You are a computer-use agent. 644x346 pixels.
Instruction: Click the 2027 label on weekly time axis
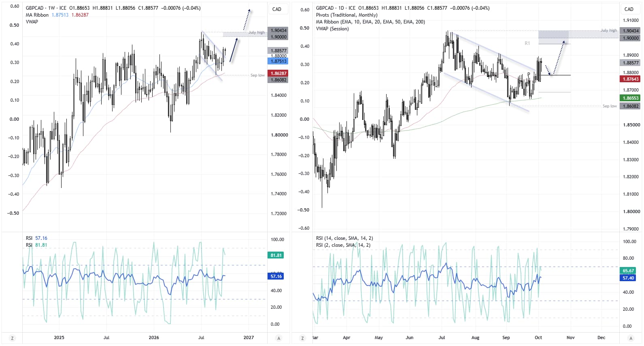click(x=249, y=337)
